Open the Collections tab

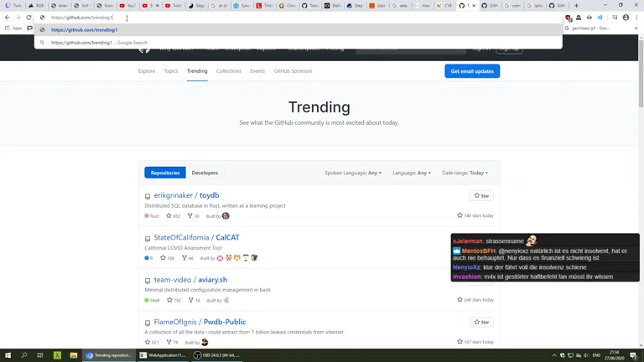229,71
